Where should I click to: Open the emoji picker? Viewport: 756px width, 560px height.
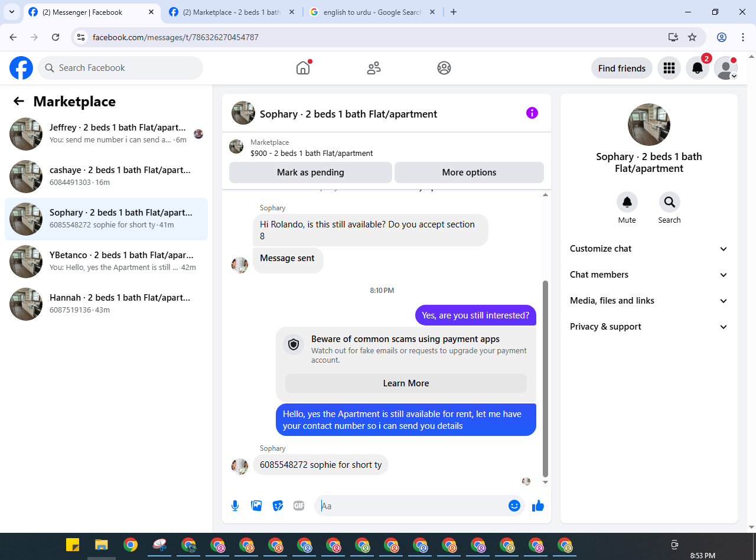[514, 506]
